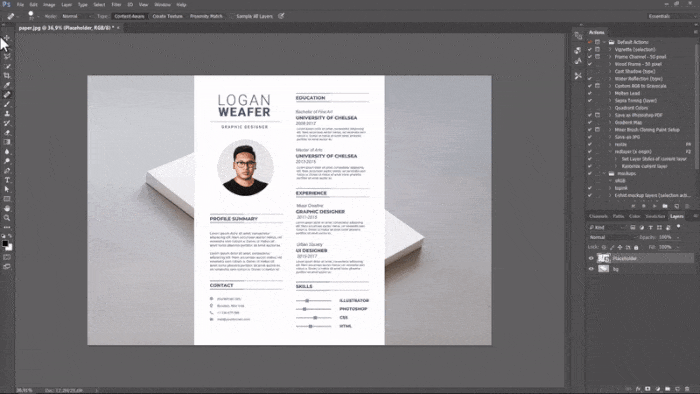Expand the Cast Shadow (type) action
This screenshot has height=394, width=700.
(x=610, y=71)
